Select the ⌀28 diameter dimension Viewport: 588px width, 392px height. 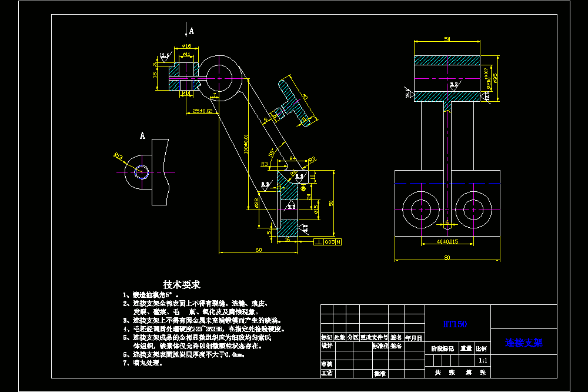point(256,203)
